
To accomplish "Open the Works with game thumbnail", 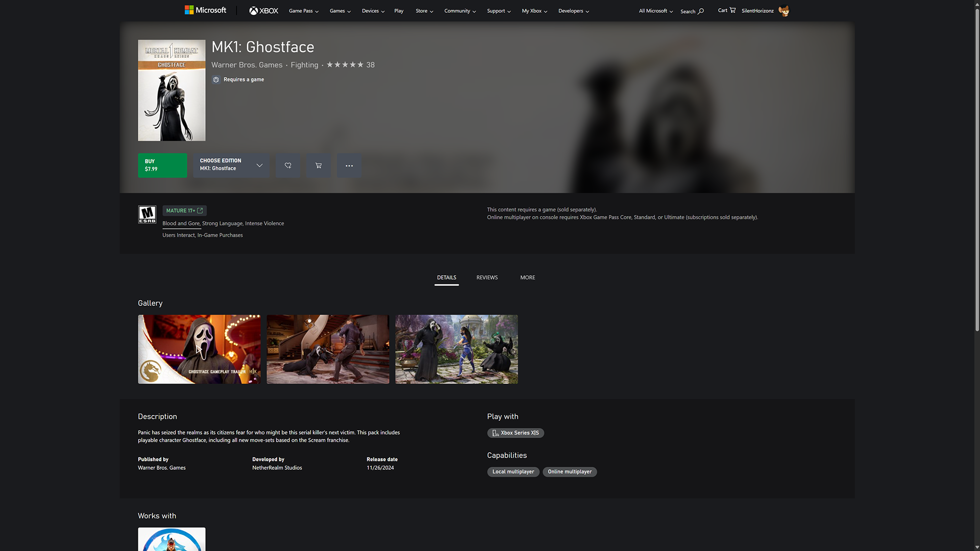I will pyautogui.click(x=171, y=539).
